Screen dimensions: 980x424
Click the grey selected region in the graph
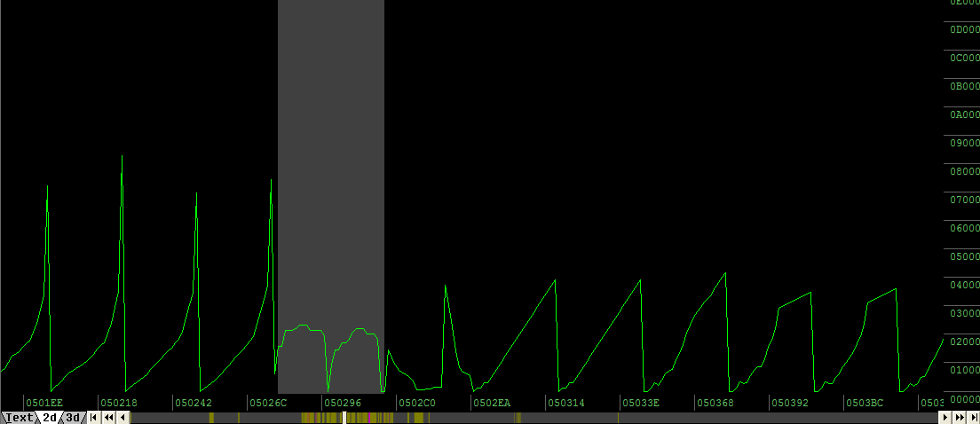330,197
